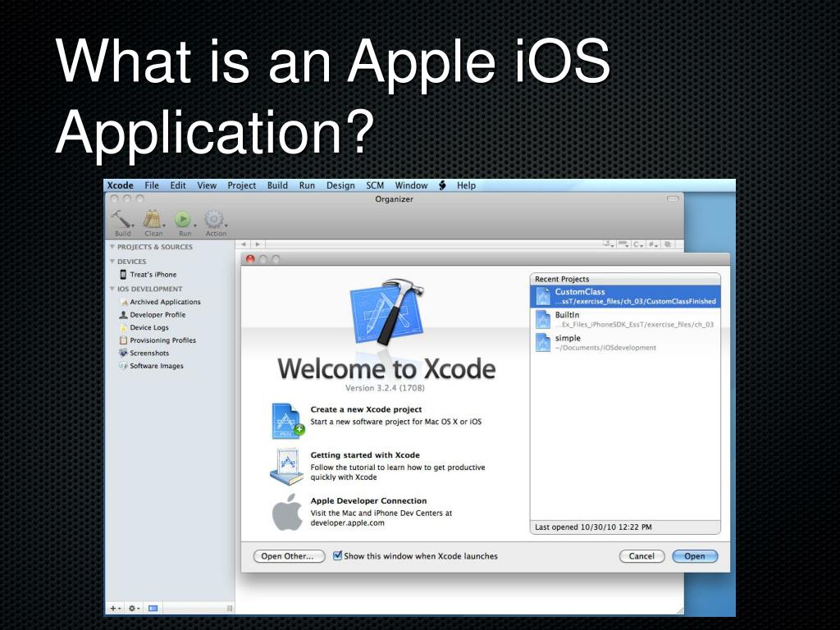Viewport: 840px width, 630px height.
Task: Click the Cancel button
Action: pos(641,556)
